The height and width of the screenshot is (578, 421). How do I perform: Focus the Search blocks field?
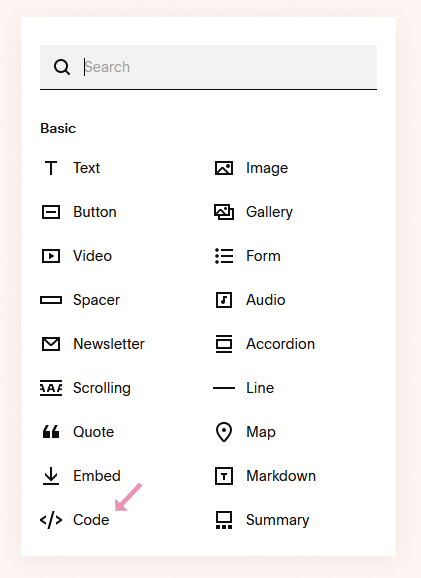pos(208,67)
